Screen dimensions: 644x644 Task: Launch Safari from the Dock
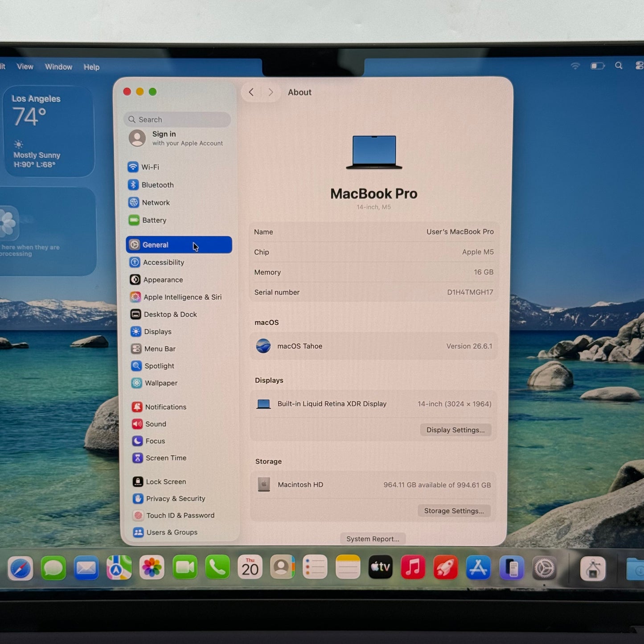point(21,569)
